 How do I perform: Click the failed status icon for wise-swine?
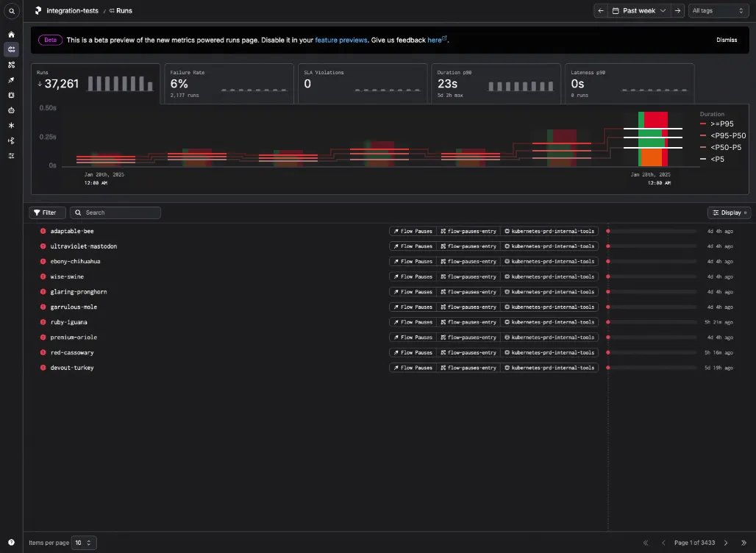pyautogui.click(x=43, y=276)
